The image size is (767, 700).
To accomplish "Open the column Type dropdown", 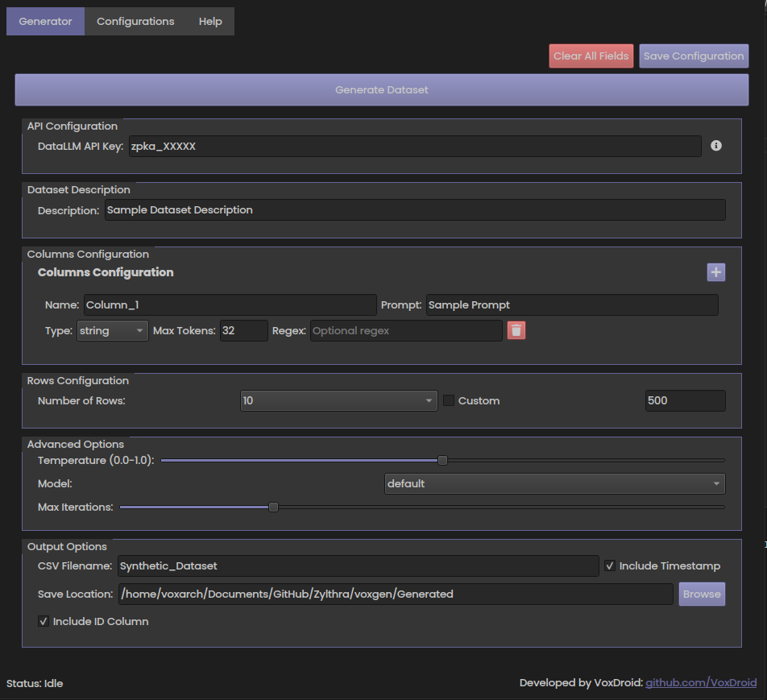I will pyautogui.click(x=112, y=330).
